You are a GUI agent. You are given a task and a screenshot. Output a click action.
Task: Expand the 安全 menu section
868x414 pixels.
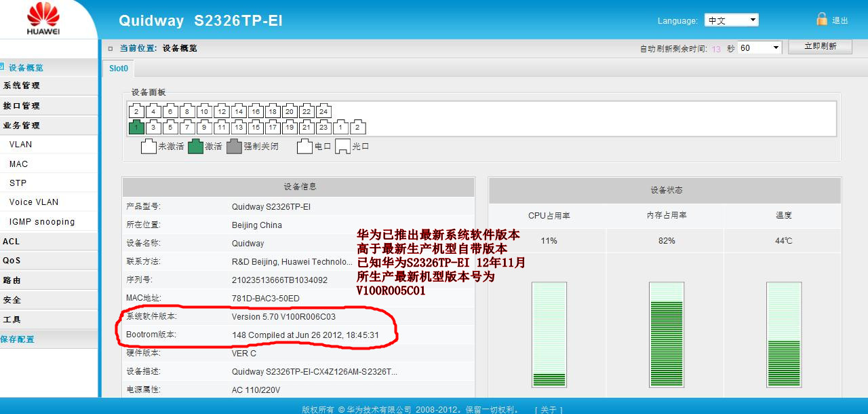[x=49, y=300]
